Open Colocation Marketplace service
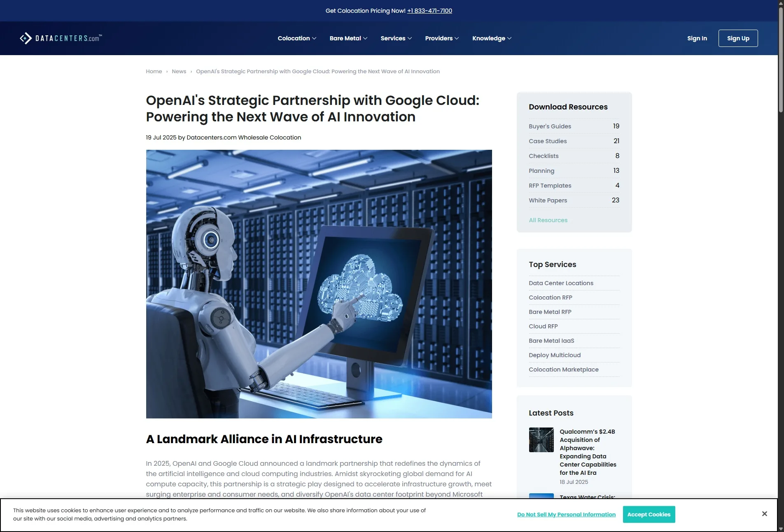Screen dimensions: 784x532 (x=563, y=369)
